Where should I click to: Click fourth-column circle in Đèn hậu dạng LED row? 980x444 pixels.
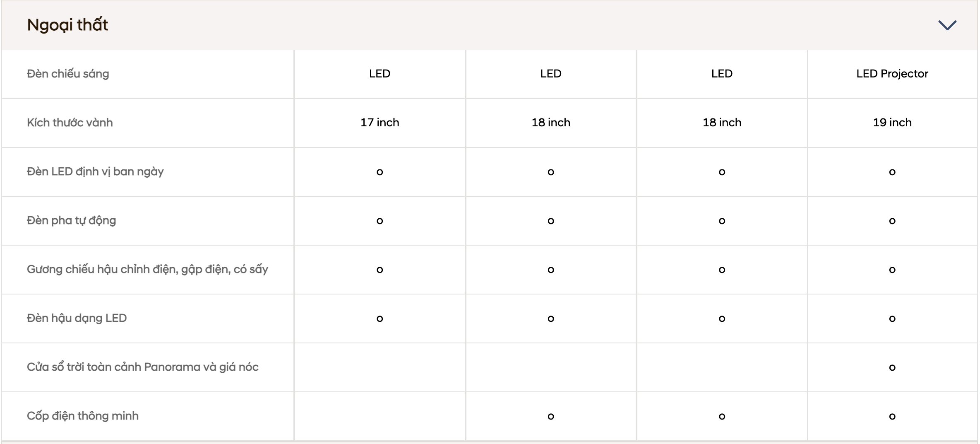[x=892, y=319]
